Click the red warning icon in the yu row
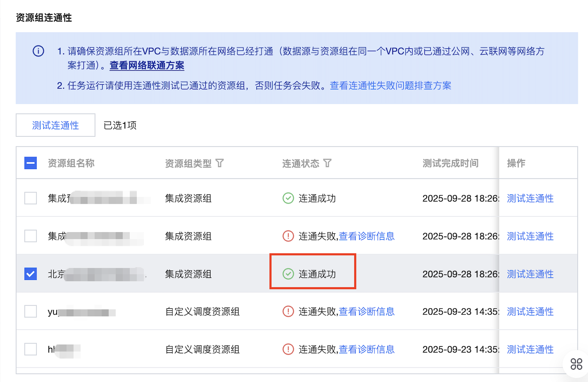Image resolution: width=588 pixels, height=382 pixels. (x=288, y=312)
